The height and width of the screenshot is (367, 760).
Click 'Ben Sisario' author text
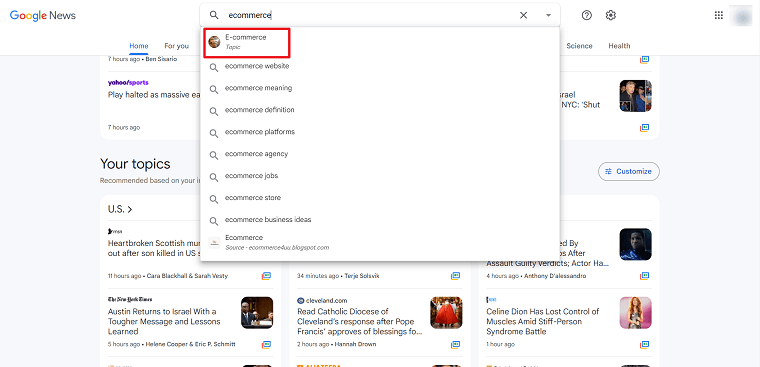point(161,59)
